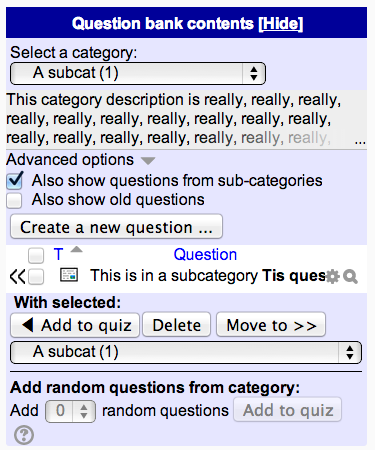
Task: Open the Move to category dropdown
Action: click(x=186, y=352)
